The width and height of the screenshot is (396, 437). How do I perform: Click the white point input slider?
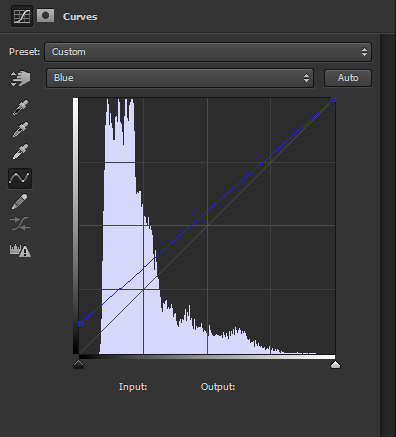click(x=335, y=364)
